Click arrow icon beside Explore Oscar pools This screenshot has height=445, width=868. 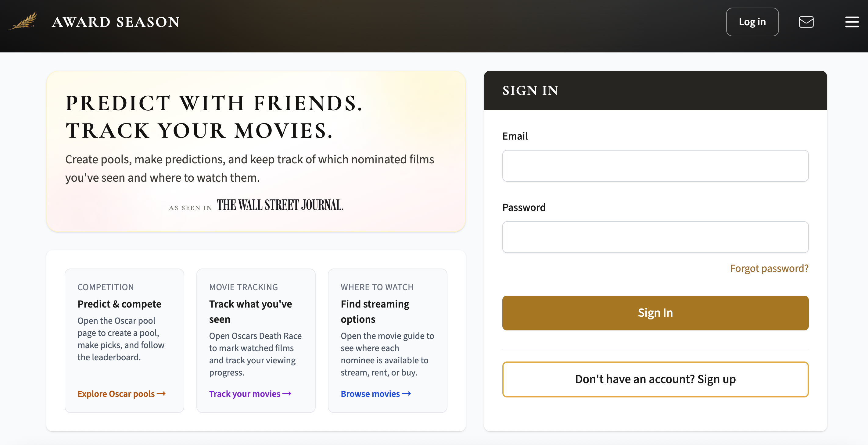[161, 393]
